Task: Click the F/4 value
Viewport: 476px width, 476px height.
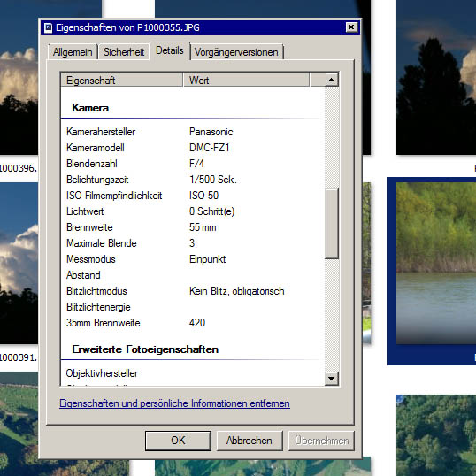Action: pos(196,164)
